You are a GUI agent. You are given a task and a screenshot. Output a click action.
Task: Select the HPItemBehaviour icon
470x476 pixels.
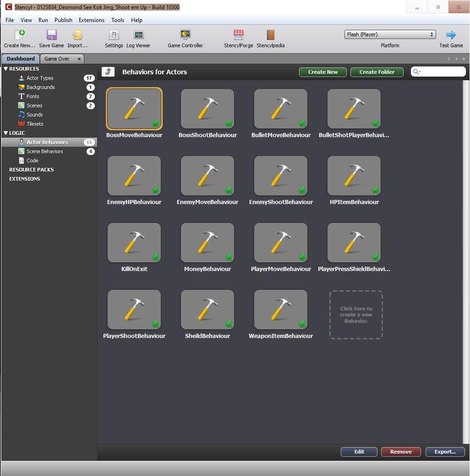pos(354,176)
